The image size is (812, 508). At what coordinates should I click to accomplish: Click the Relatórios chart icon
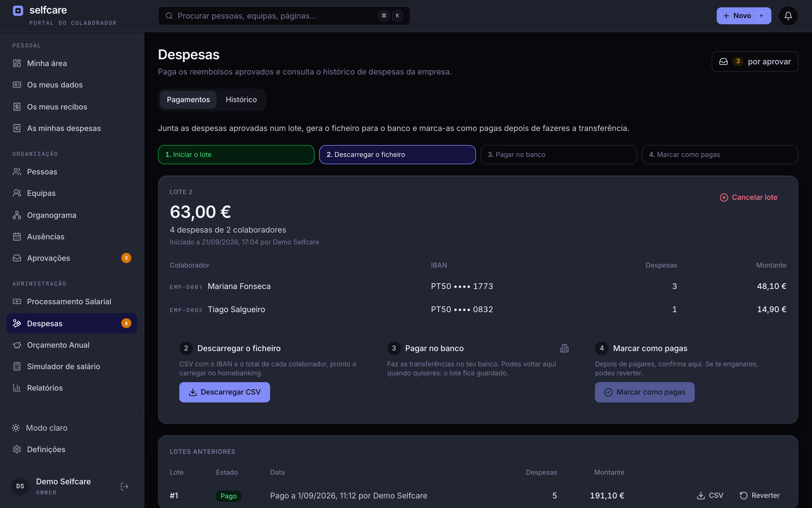click(17, 388)
